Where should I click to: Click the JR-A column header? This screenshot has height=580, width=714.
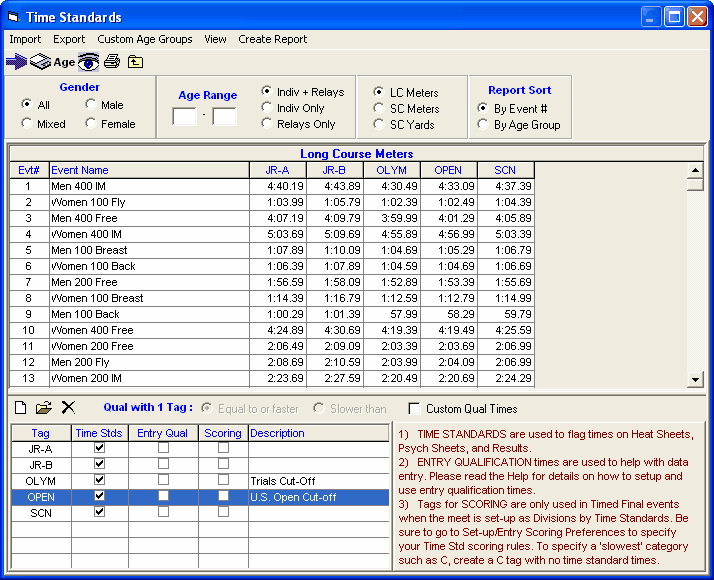click(278, 170)
